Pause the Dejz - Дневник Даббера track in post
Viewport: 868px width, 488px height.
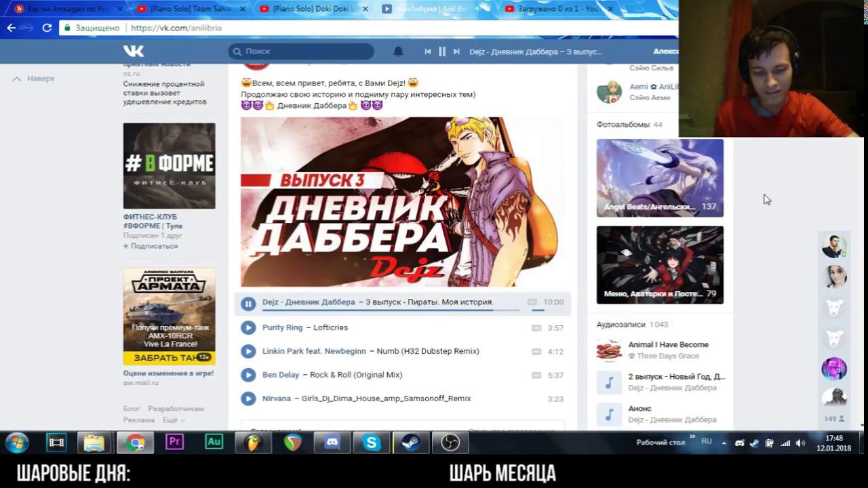[x=248, y=304]
